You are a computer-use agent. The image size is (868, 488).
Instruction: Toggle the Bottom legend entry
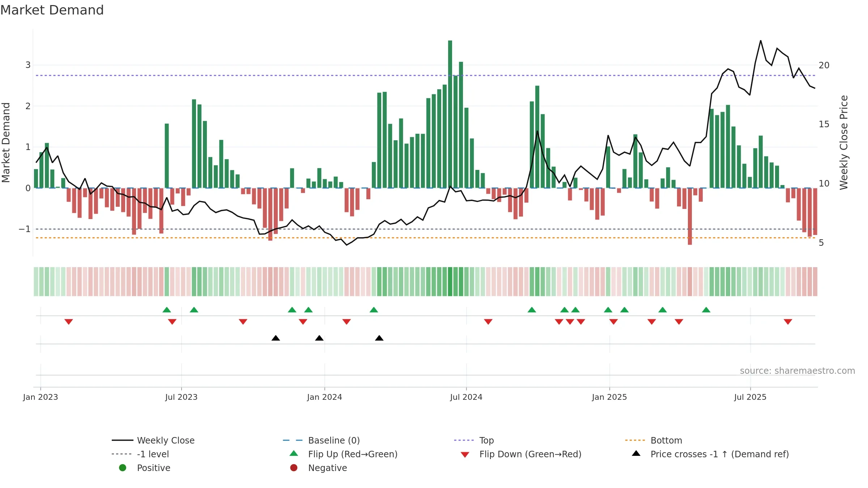pyautogui.click(x=653, y=440)
